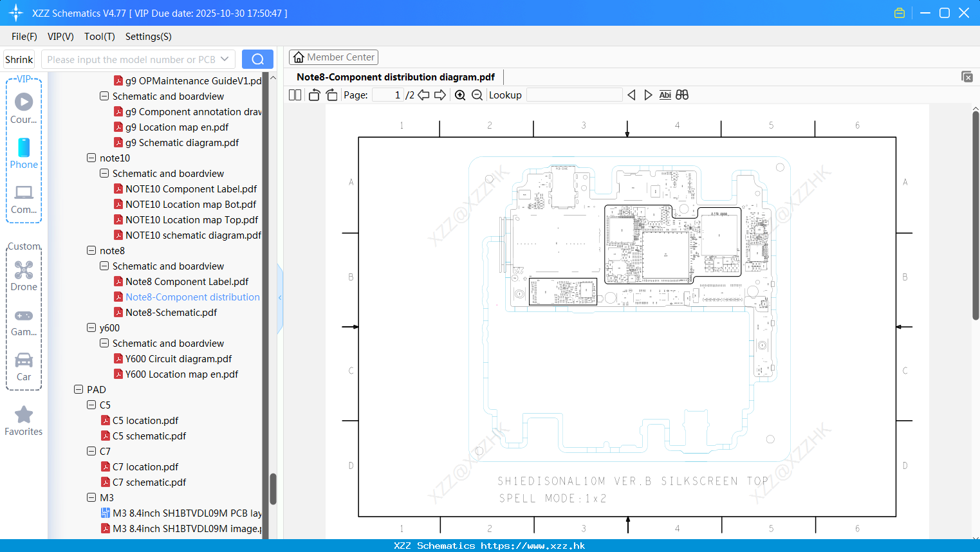Open NOTE10 schematic diagram.pdf
This screenshot has height=552, width=980.
193,235
